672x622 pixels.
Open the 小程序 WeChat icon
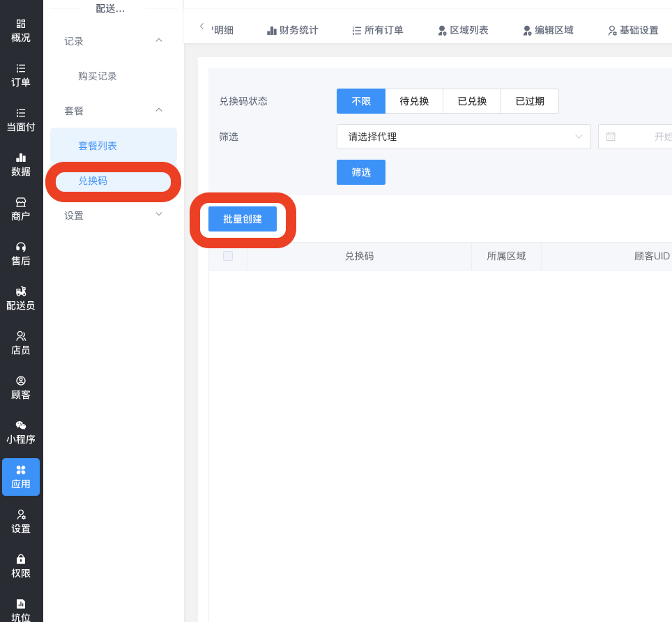point(21,425)
